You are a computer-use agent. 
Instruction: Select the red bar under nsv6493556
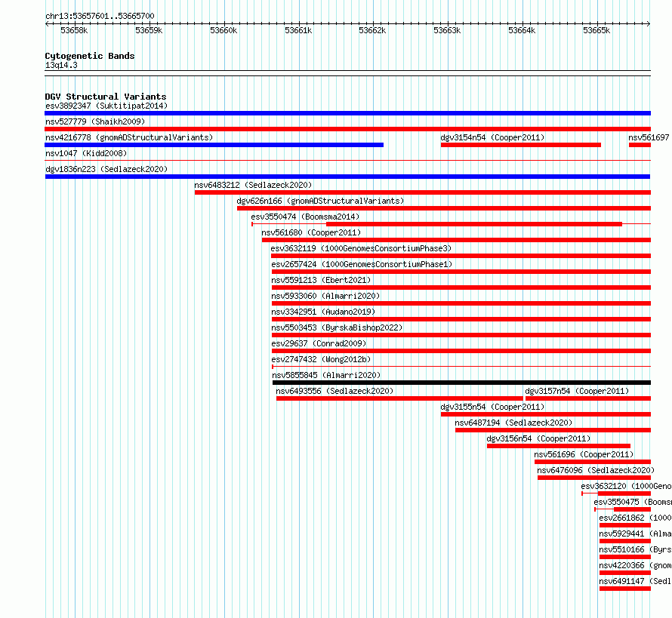coord(399,398)
